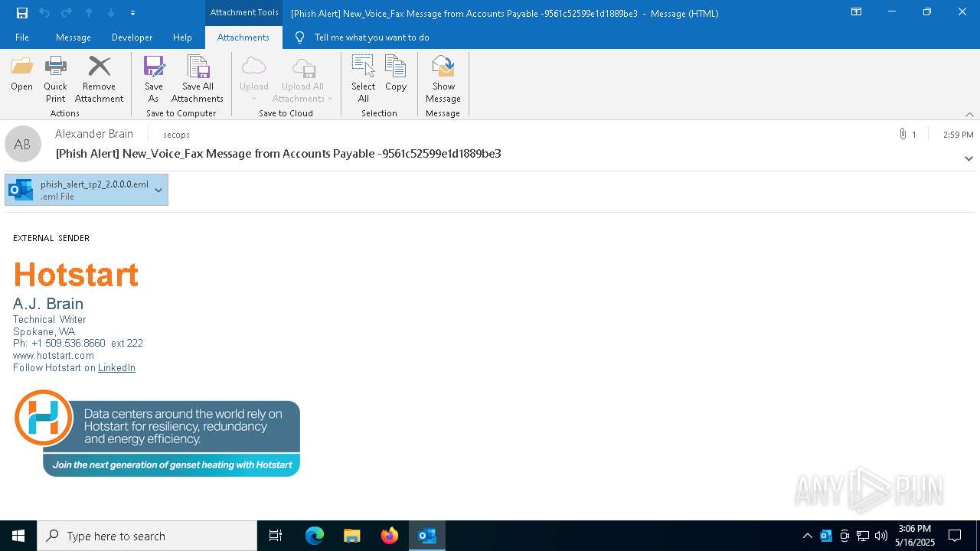
Task: Launch Microsoft Edge from the taskbar
Action: (315, 536)
